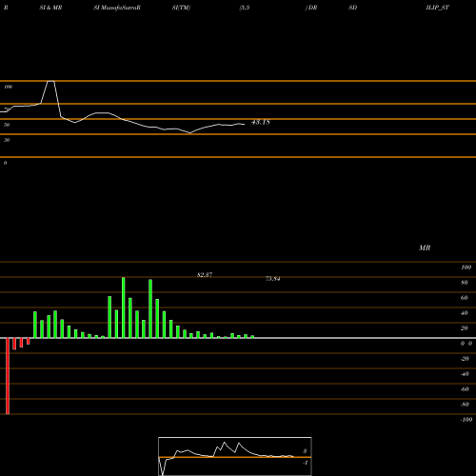The image size is (476, 476).
Task: Click the mini overview chart thumbnail at the bottom
Action: click(x=235, y=456)
